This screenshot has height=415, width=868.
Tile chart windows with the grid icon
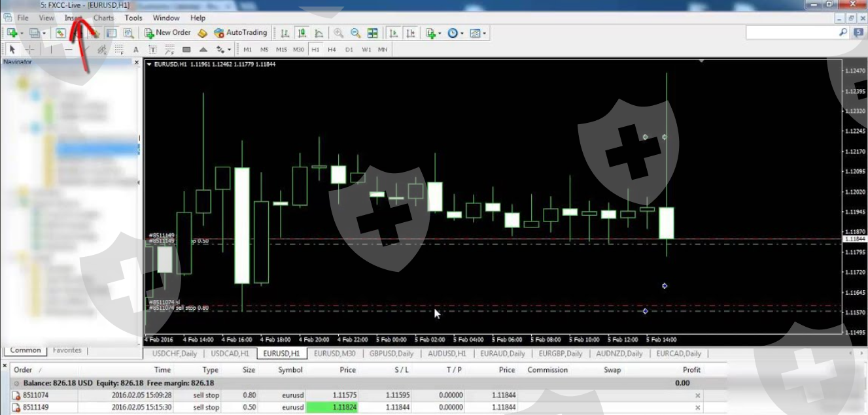click(x=372, y=33)
